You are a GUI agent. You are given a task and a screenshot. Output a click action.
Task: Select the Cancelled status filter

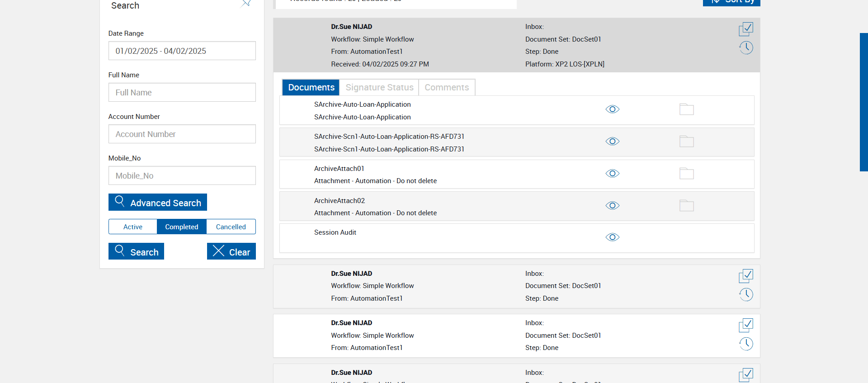(231, 227)
